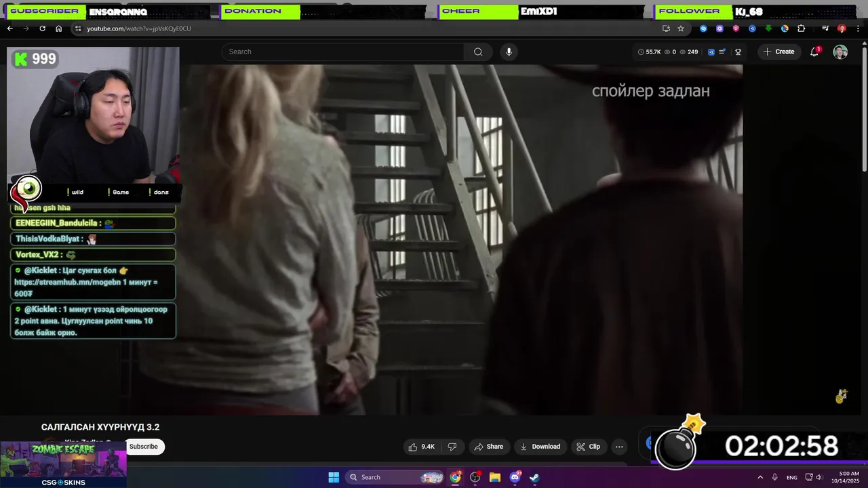Image resolution: width=868 pixels, height=488 pixels.
Task: Open the Extensions puzzle-piece menu
Action: (801, 28)
